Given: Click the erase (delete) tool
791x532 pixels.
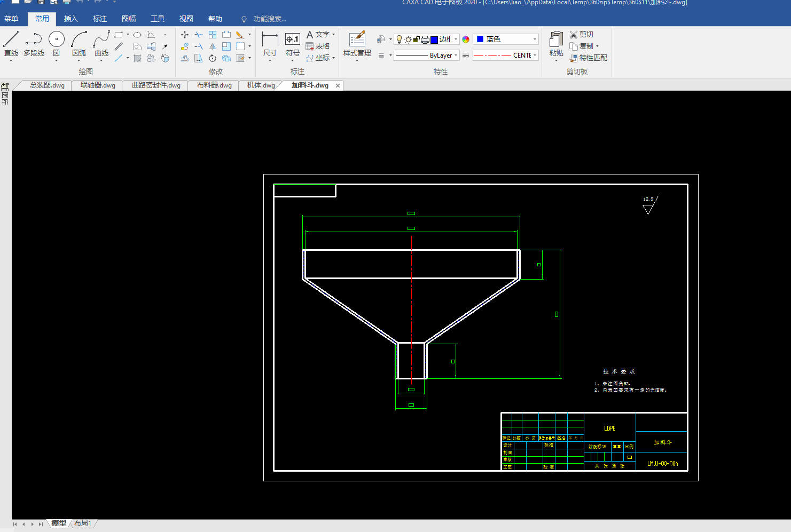Looking at the screenshot, I should point(240,35).
